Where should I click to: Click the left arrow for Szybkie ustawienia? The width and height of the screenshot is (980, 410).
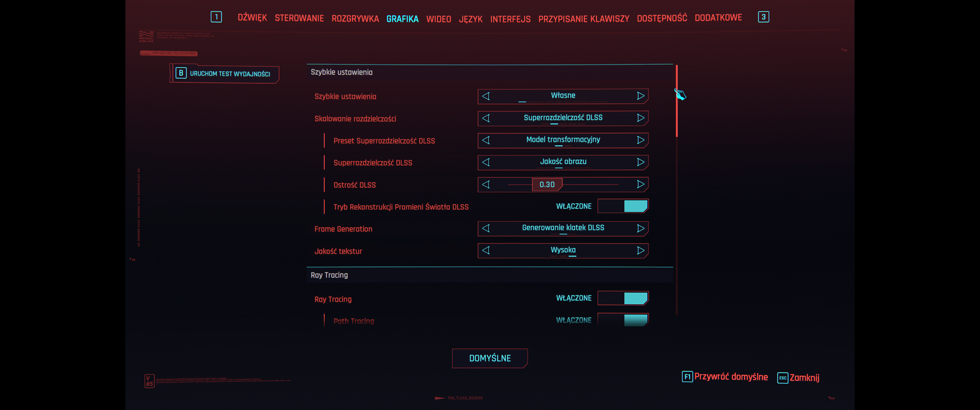pos(486,96)
